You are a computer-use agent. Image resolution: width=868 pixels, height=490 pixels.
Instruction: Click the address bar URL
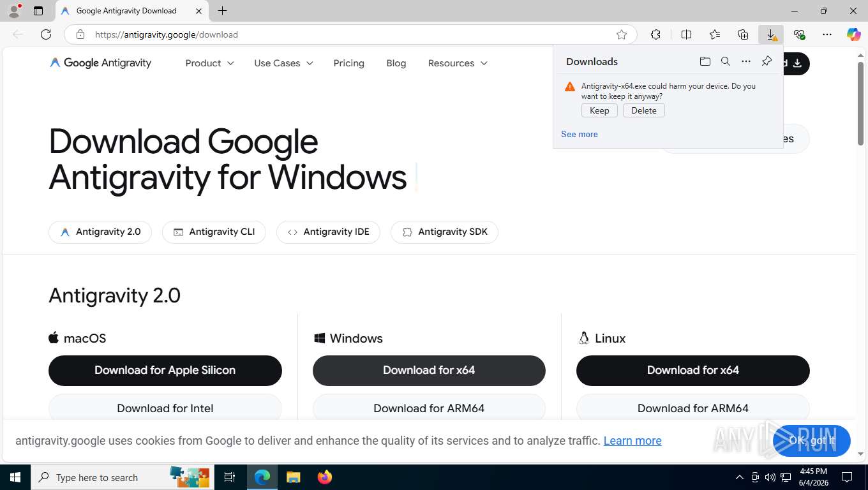tap(167, 34)
